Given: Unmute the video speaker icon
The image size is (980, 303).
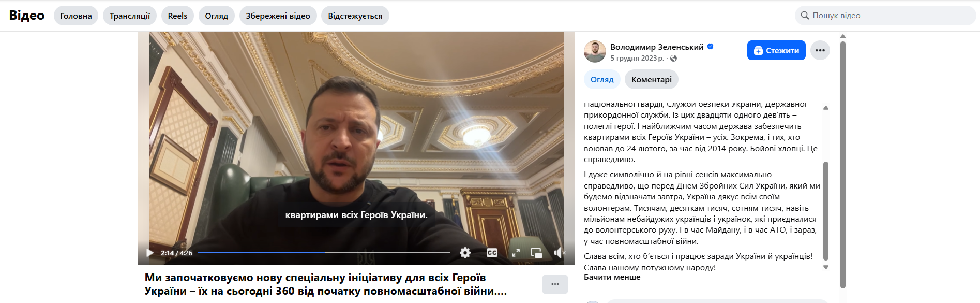Looking at the screenshot, I should coord(560,253).
